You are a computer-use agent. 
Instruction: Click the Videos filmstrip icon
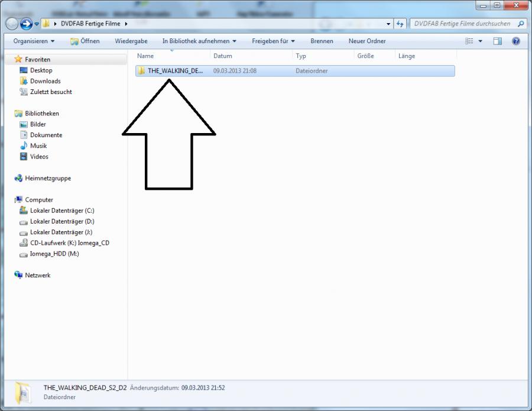(24, 157)
